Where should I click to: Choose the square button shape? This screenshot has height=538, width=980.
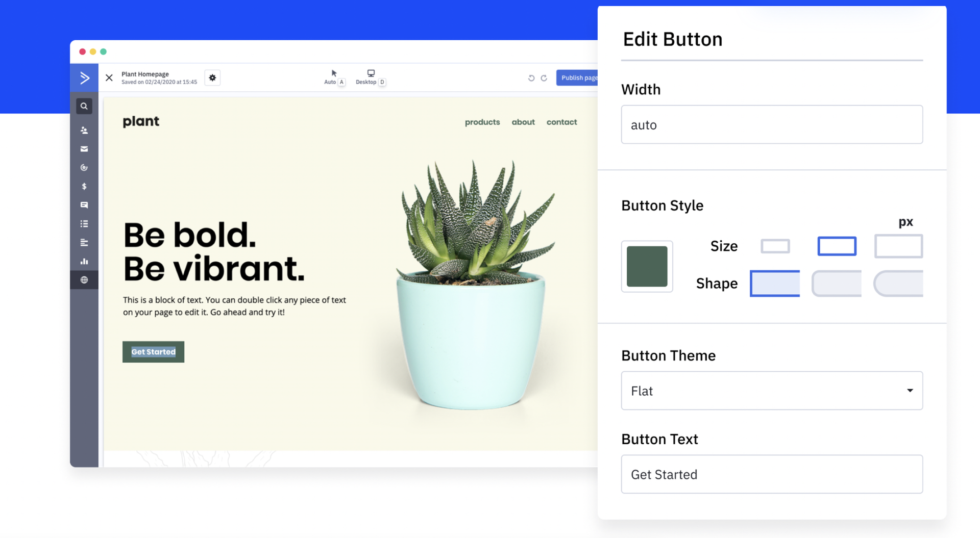point(774,284)
